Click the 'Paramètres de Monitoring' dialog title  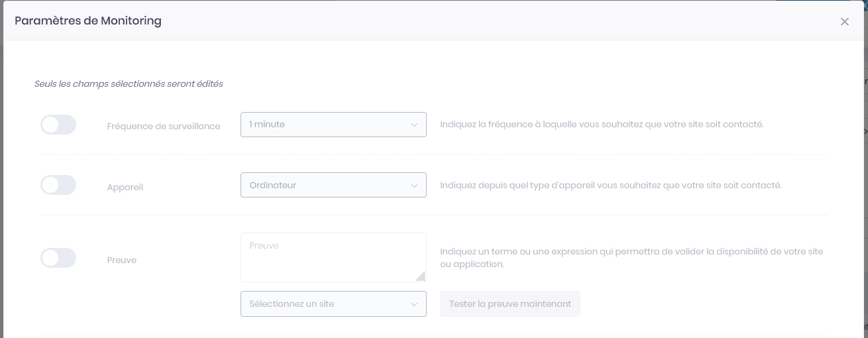coord(88,21)
